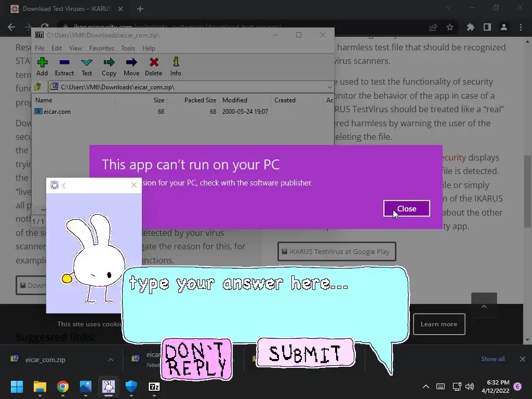
Task: Open notification center badge
Action: pos(517,387)
